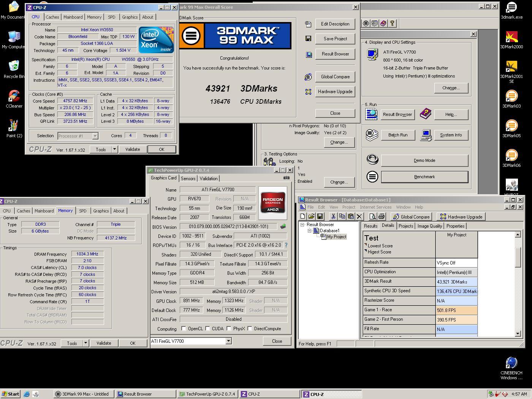Click the Demo Mode ring icon

coord(372,160)
